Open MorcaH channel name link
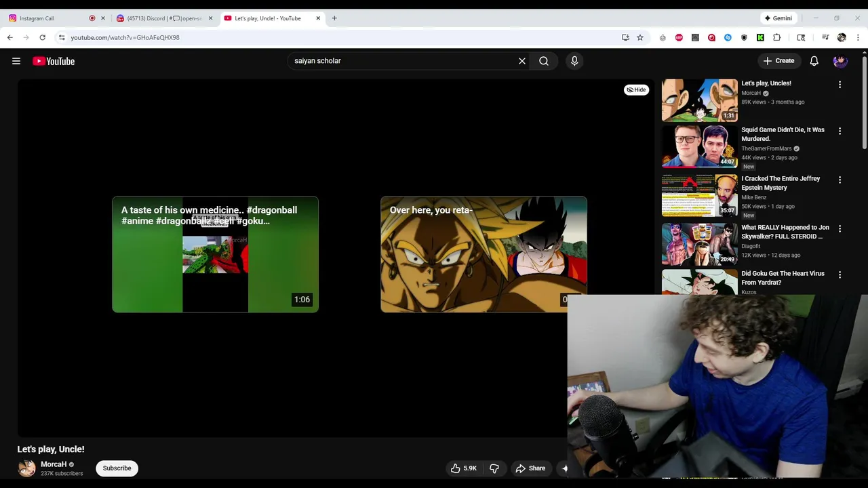Image resolution: width=868 pixels, height=488 pixels. (54, 464)
